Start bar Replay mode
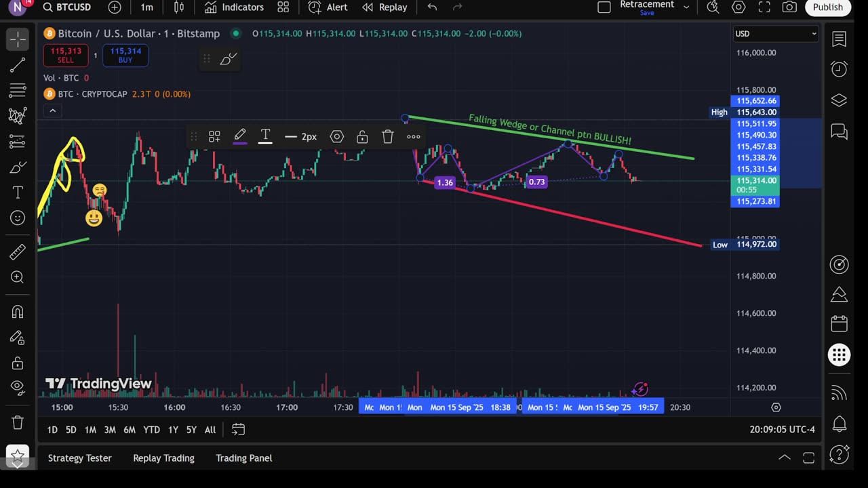This screenshot has width=868, height=488. click(384, 7)
